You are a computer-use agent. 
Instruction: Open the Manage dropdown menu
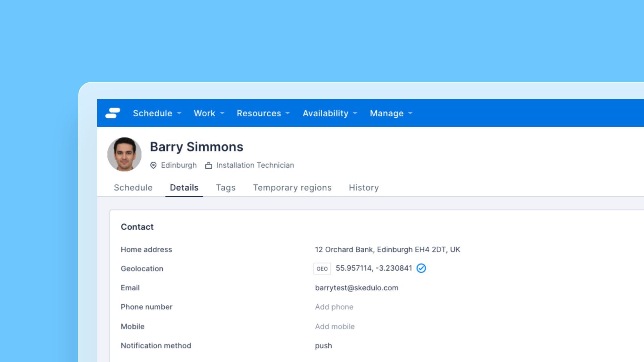391,113
